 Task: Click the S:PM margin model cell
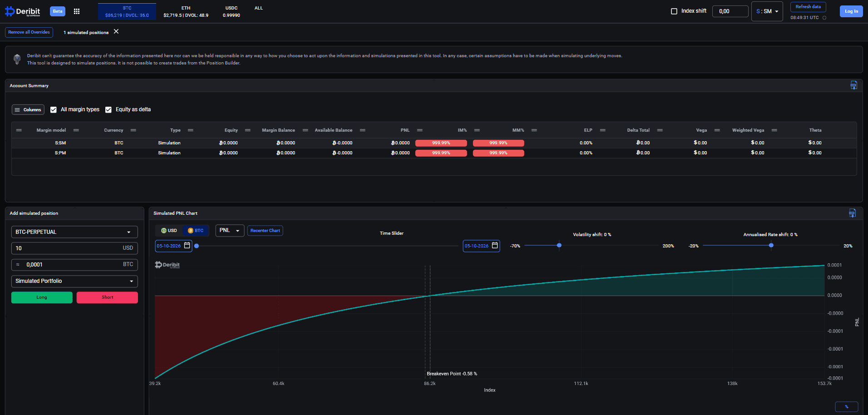(60, 153)
